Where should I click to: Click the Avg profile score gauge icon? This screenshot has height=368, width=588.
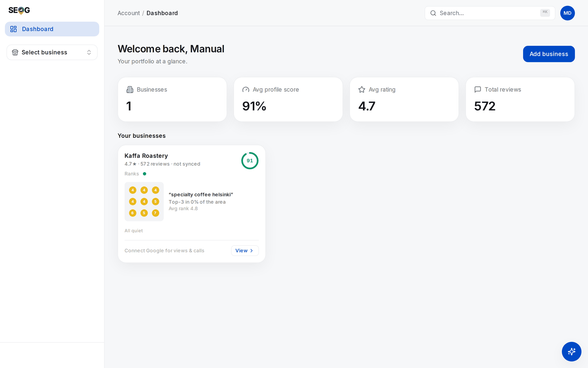[x=246, y=90]
